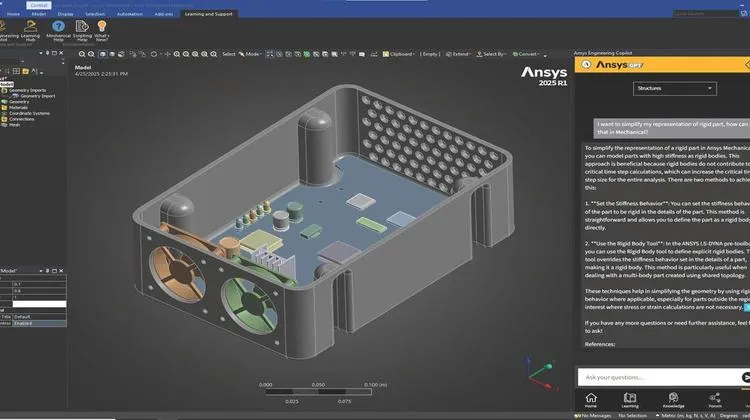Open the Mode dropdown in graphics toolbar
The height and width of the screenshot is (420, 750).
(250, 55)
